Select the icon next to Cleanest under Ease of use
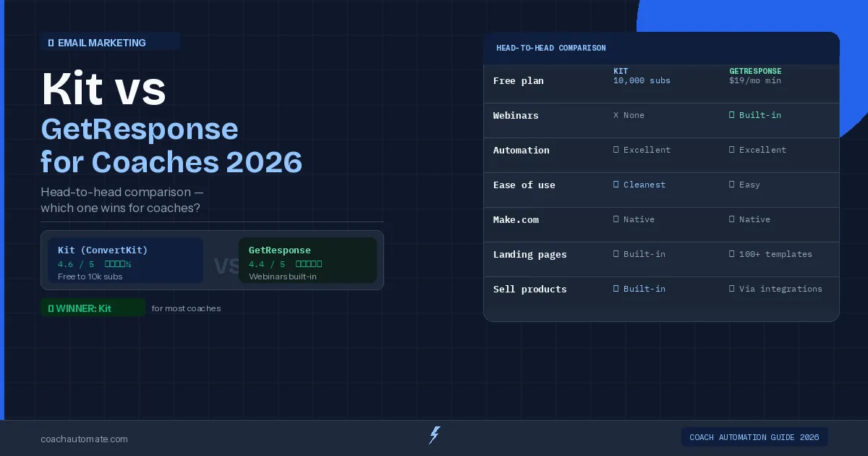Image resolution: width=868 pixels, height=456 pixels. 616,185
